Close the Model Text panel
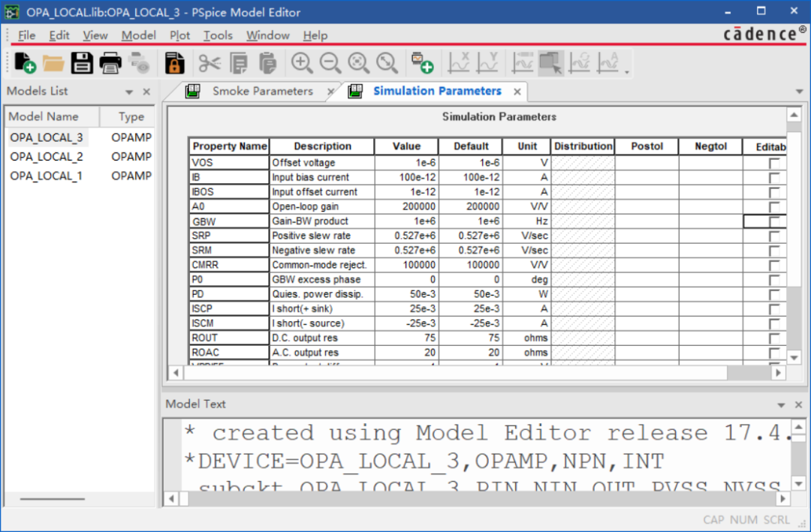 point(798,405)
